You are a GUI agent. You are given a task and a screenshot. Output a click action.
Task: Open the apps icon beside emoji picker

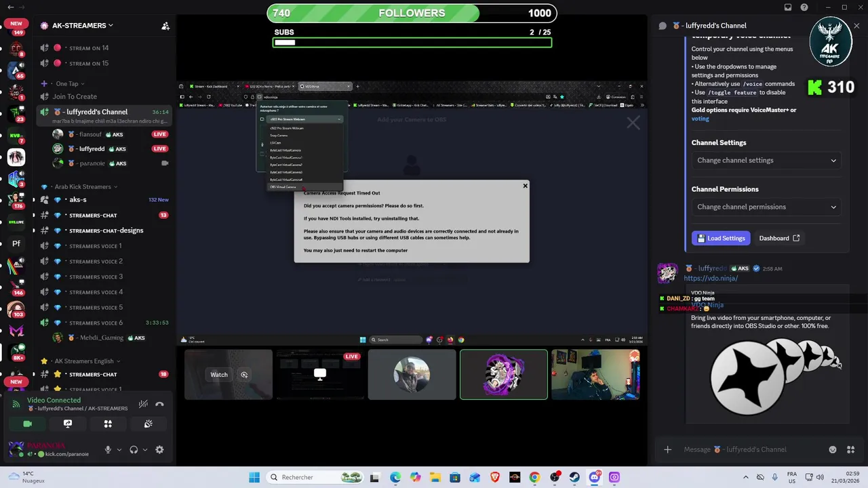point(850,449)
